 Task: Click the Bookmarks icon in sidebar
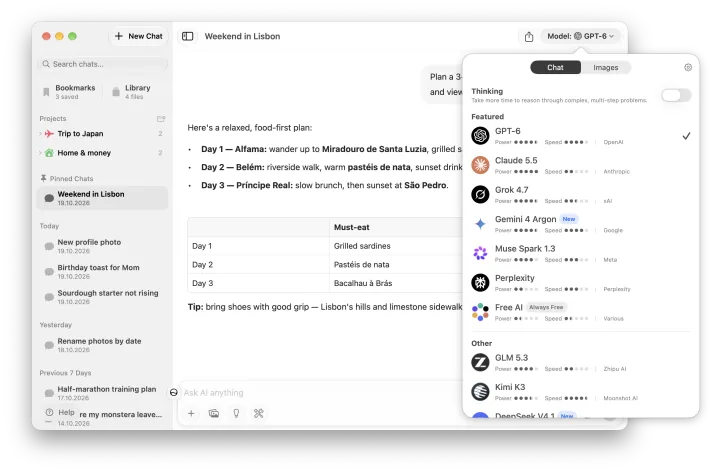click(46, 92)
